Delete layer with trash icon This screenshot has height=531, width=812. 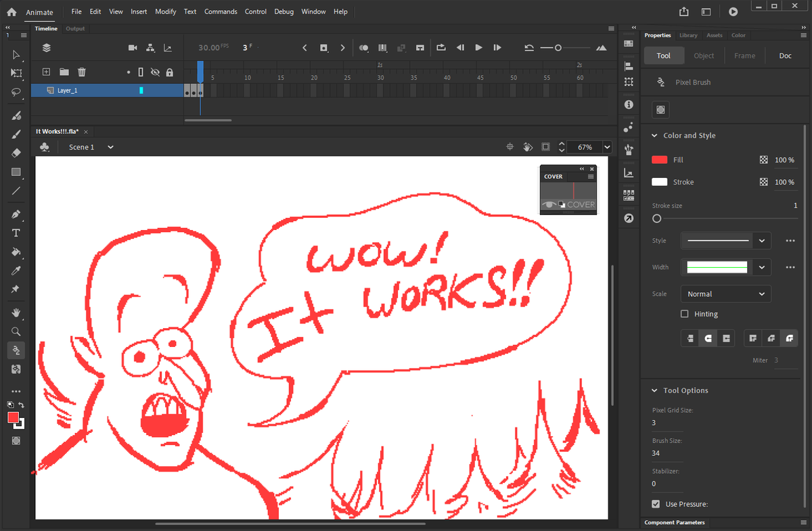(81, 72)
